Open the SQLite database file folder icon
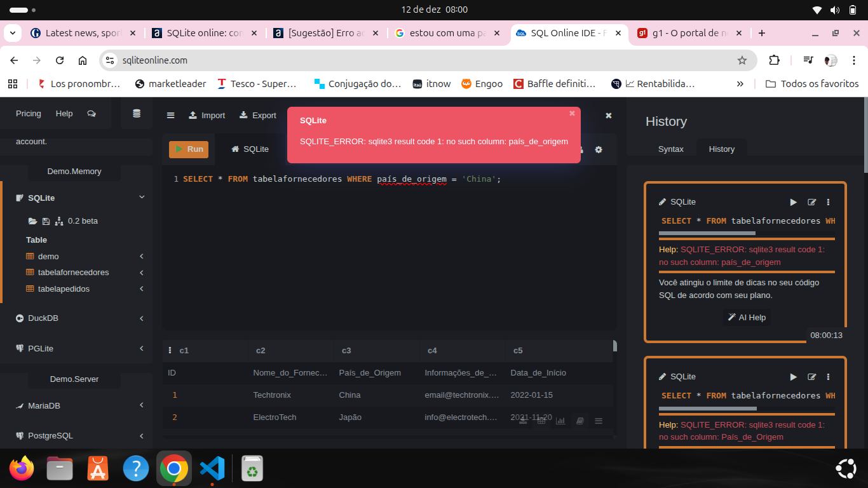 [32, 221]
